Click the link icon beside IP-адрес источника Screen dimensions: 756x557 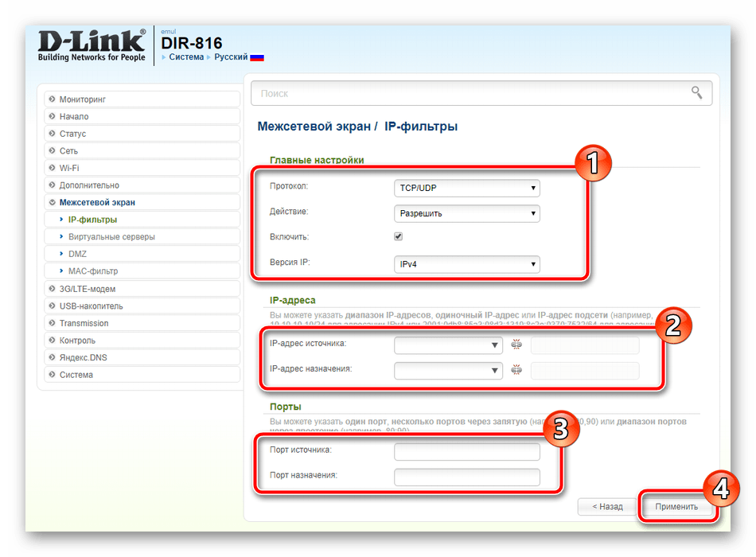516,345
